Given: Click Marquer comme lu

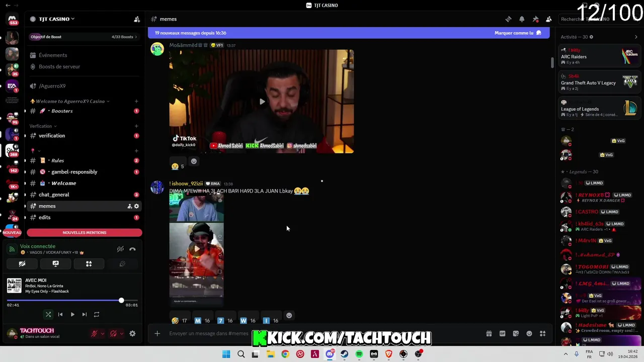Looking at the screenshot, I should (518, 33).
